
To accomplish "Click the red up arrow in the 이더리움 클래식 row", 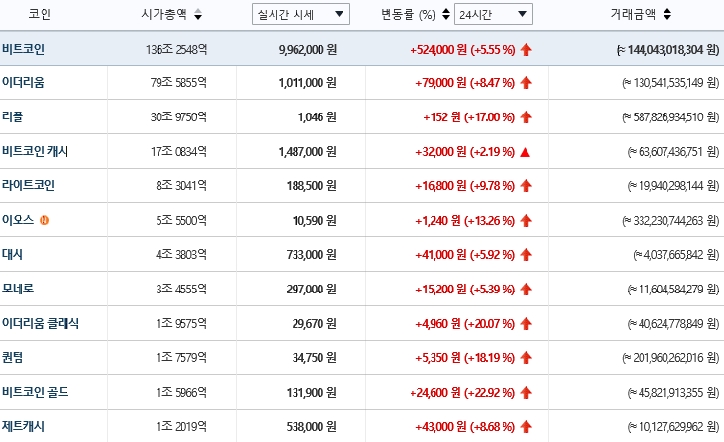I will coord(526,324).
